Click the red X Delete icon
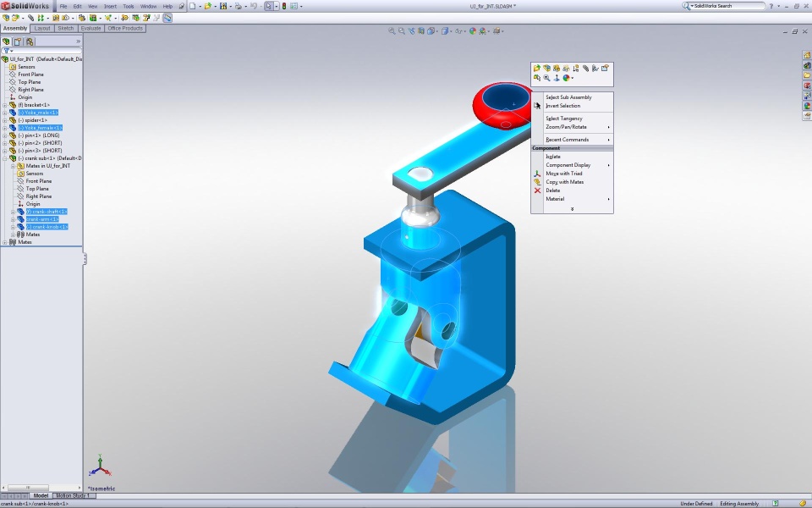 tap(537, 190)
